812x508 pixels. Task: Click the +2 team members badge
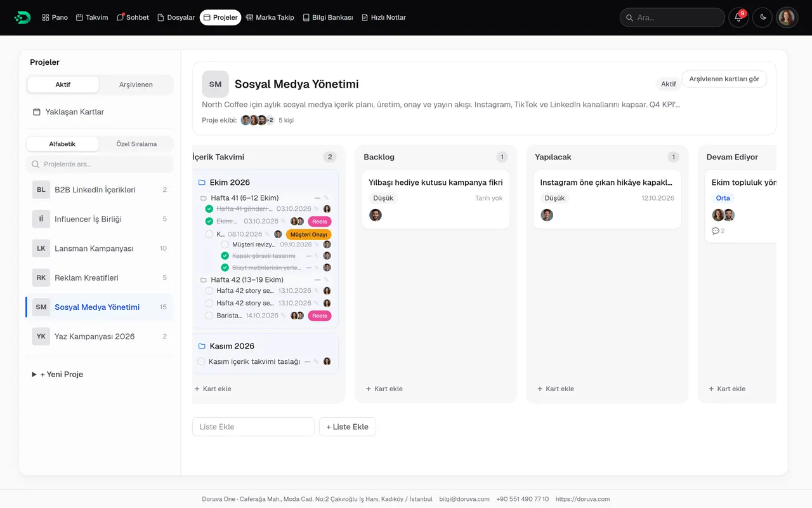[x=270, y=120]
